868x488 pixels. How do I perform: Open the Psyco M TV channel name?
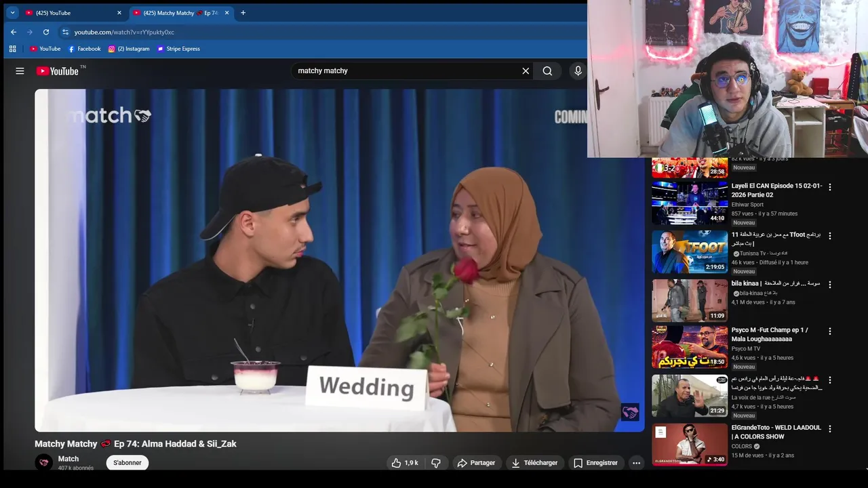pos(746,349)
